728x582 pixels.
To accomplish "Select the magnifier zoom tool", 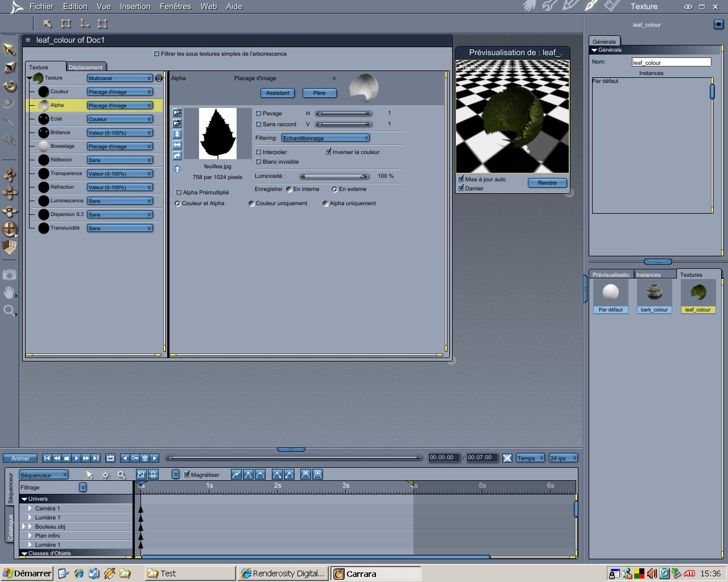I will point(9,310).
